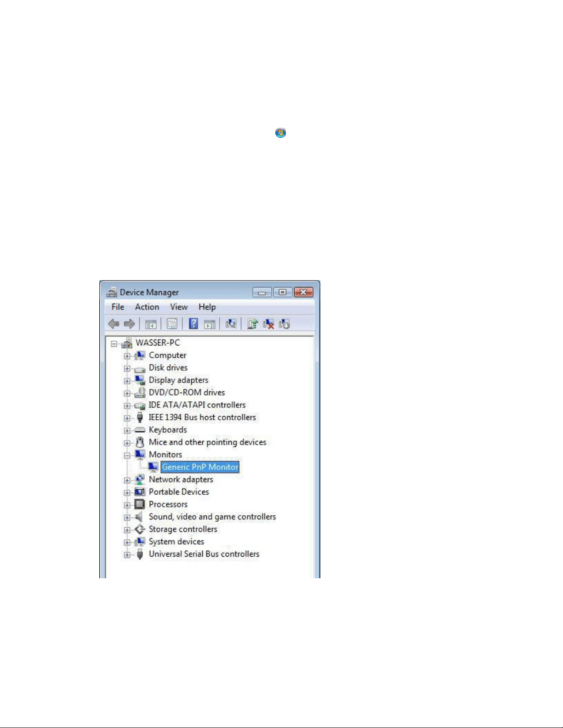Click the Network adapters icon

140,480
